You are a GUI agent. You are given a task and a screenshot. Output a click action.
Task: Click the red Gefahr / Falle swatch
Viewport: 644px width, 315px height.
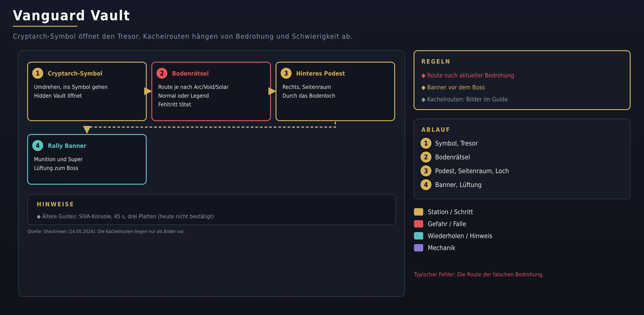coord(419,224)
